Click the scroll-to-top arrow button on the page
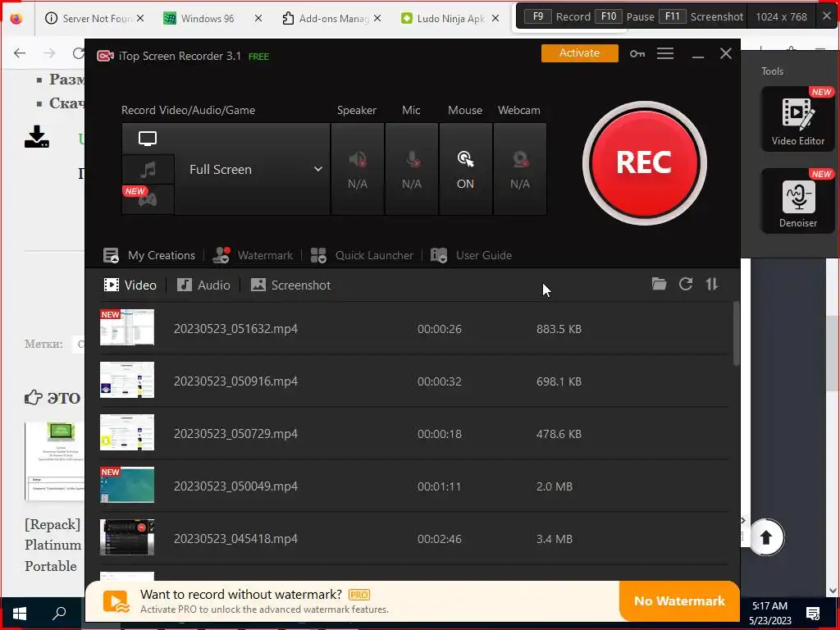The height and width of the screenshot is (630, 840). (766, 537)
